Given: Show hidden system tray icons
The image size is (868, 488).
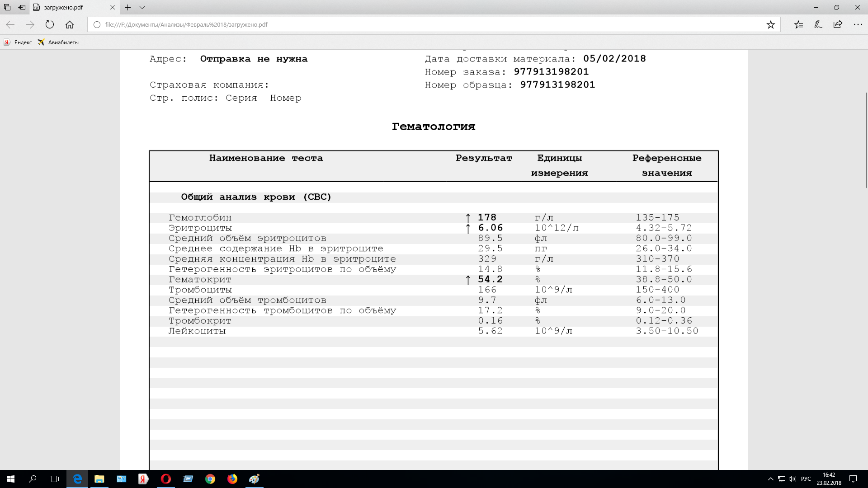Looking at the screenshot, I should pyautogui.click(x=770, y=479).
